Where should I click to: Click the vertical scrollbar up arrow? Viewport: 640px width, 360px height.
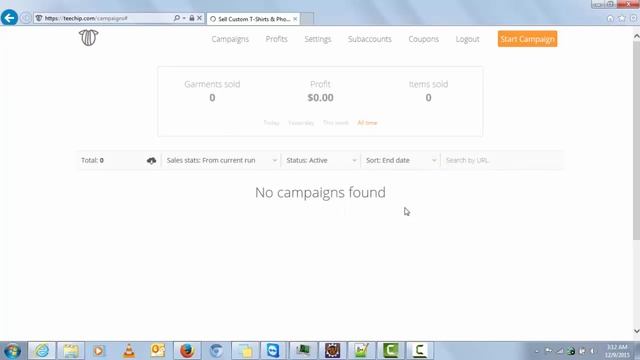pyautogui.click(x=636, y=36)
